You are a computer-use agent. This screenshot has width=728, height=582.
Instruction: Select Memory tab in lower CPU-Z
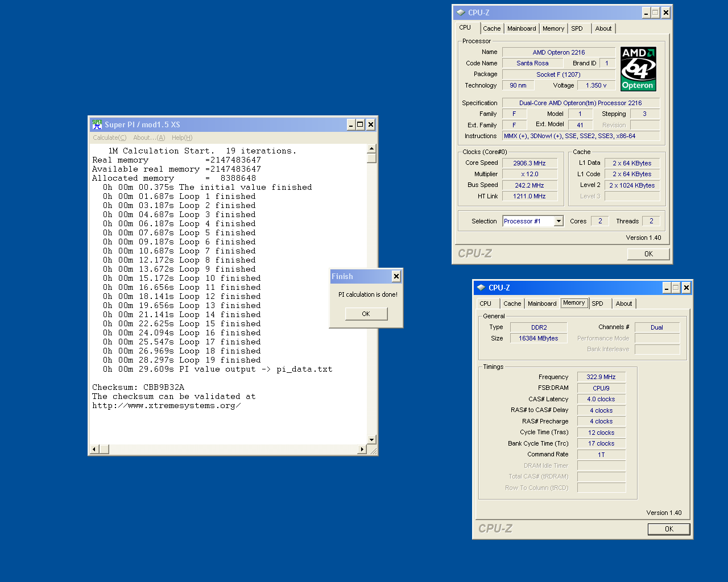point(574,303)
